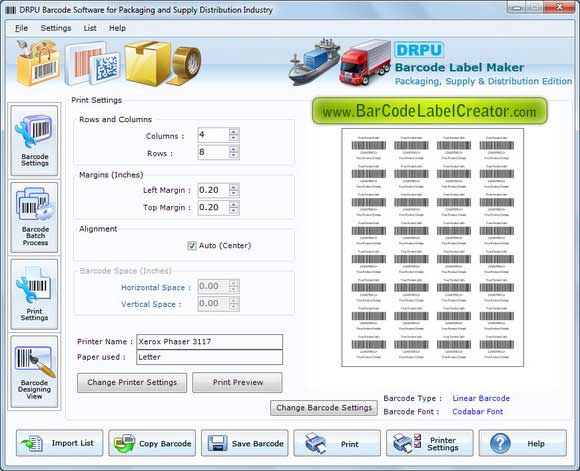The width and height of the screenshot is (580, 471).
Task: Decrease Left Margin with down arrow
Action: tap(233, 194)
